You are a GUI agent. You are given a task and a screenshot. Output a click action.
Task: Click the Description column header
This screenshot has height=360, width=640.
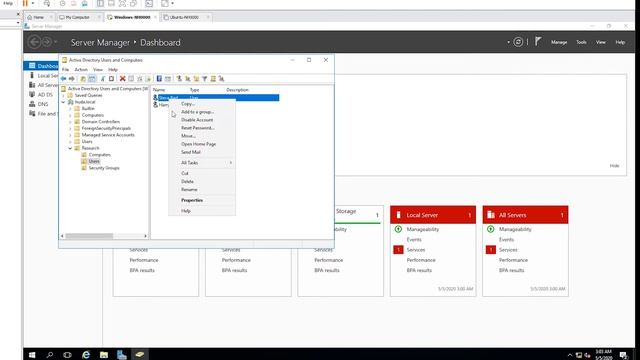237,90
